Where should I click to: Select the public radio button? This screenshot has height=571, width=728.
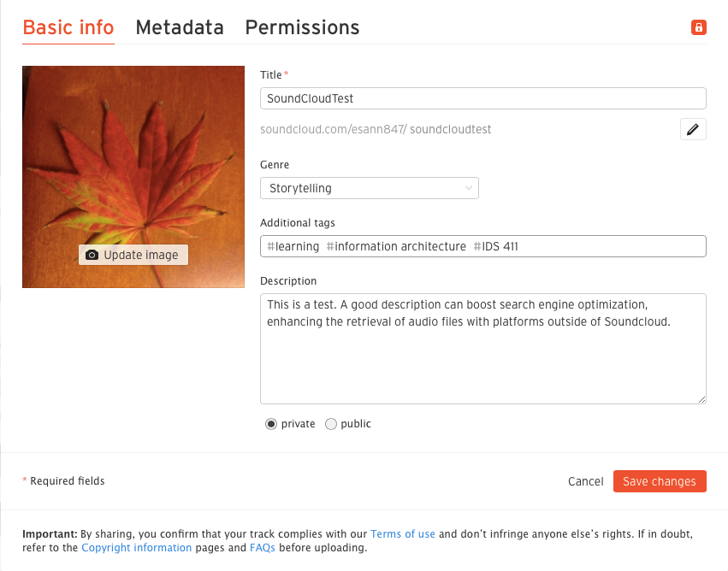[331, 424]
